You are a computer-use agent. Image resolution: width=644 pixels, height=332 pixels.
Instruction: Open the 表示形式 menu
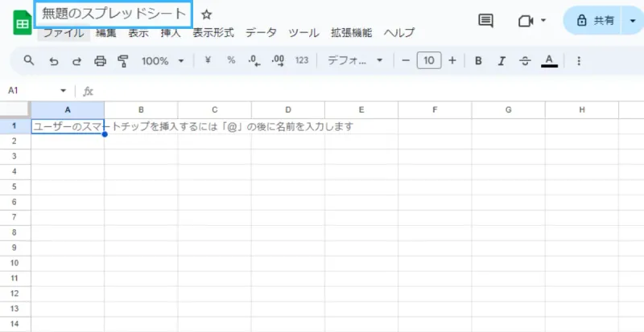tap(213, 33)
